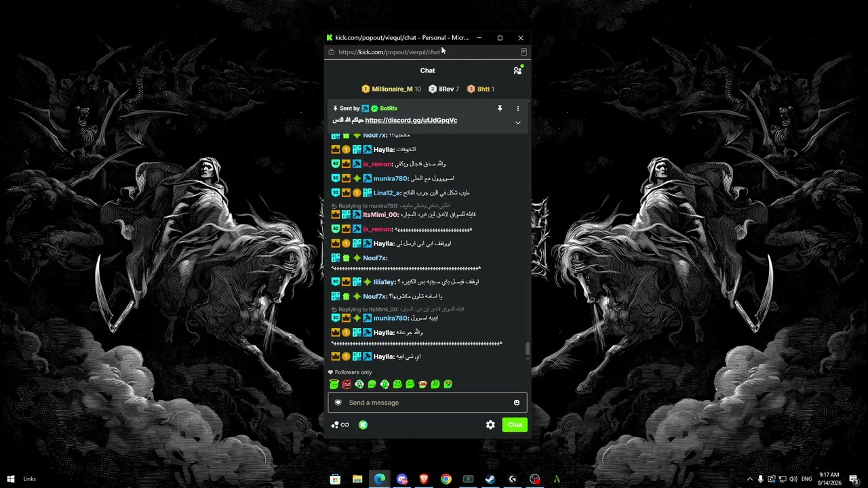Open Google Chrome from taskbar

(x=446, y=479)
